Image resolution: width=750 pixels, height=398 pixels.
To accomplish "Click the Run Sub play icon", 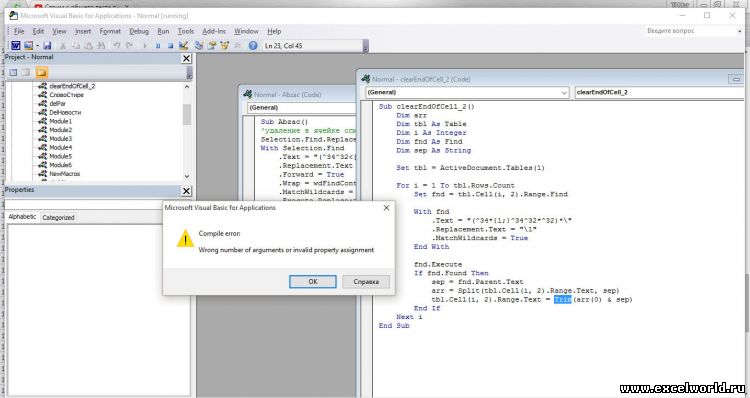I will click(144, 45).
